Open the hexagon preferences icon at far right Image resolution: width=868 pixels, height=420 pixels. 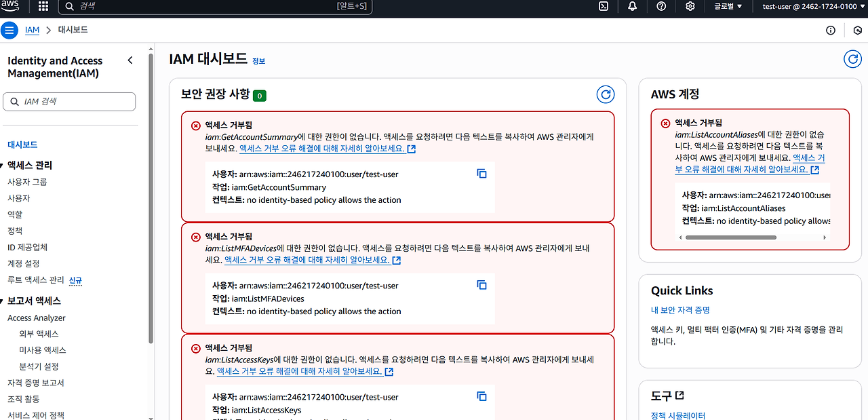coord(858,31)
